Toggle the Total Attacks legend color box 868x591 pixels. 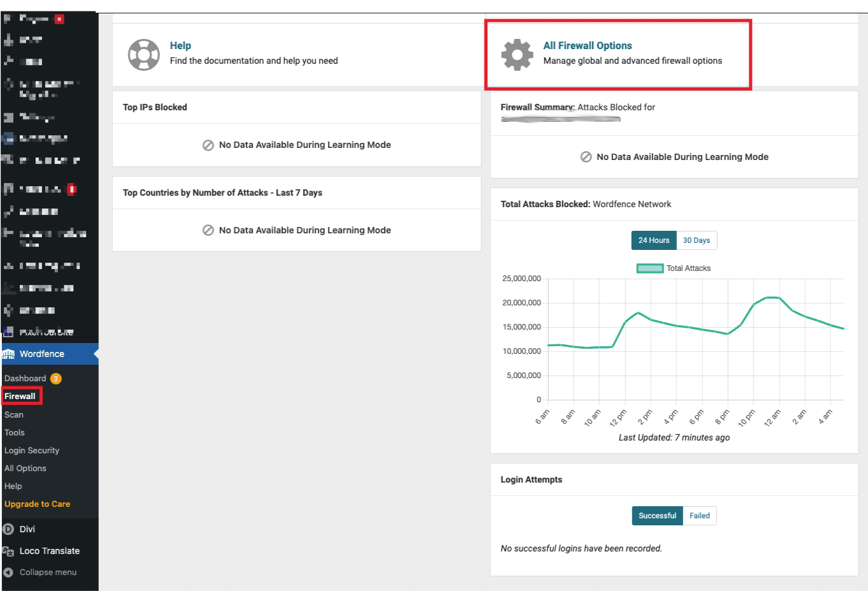point(650,268)
